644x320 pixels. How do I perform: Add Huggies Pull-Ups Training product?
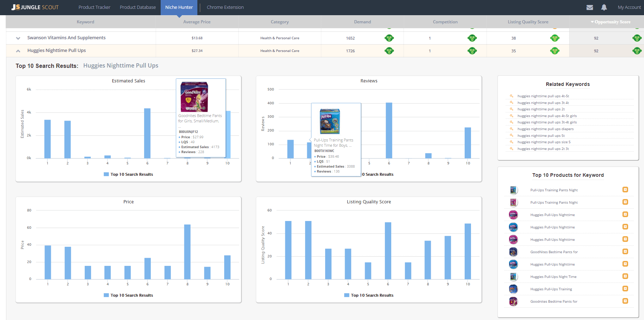tap(625, 289)
